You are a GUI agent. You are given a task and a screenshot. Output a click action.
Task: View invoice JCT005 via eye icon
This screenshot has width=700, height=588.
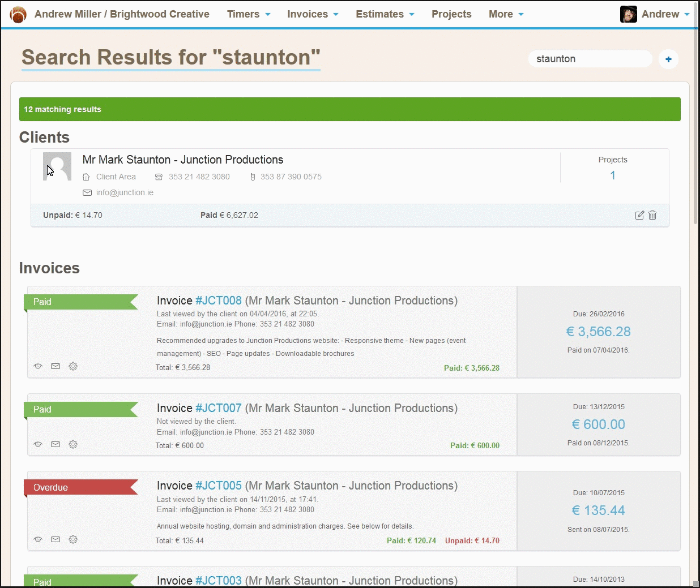(x=38, y=539)
